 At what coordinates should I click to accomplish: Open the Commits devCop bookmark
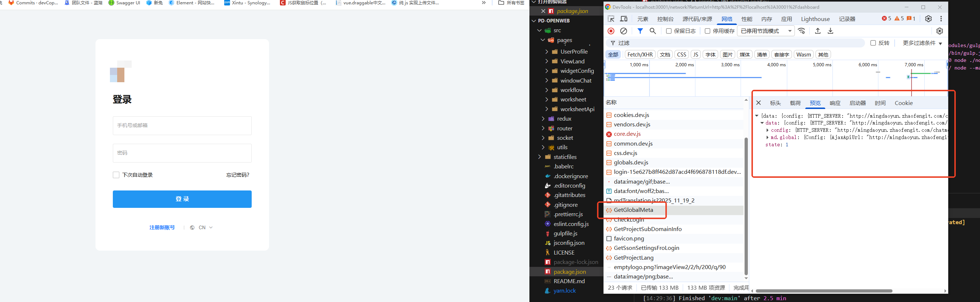(33, 3)
